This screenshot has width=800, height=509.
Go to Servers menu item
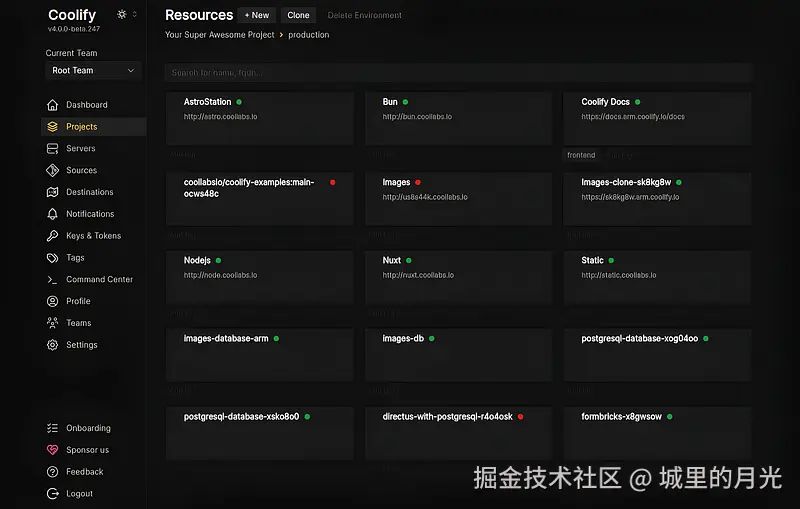click(94, 148)
